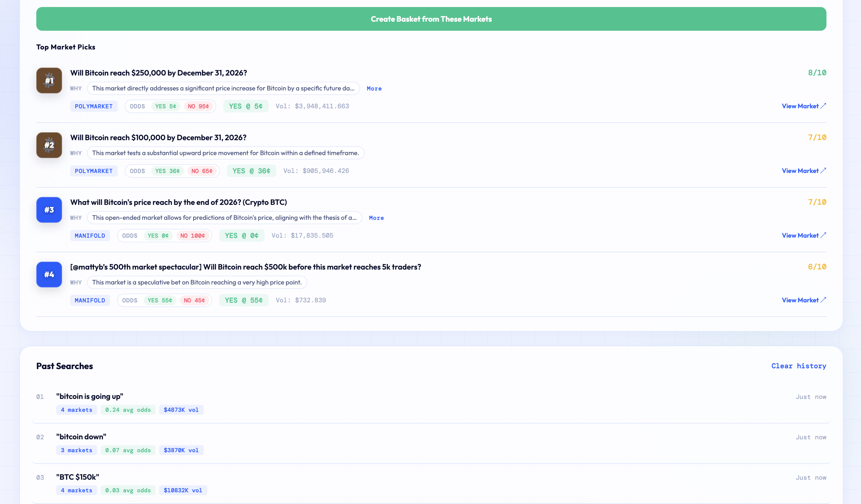This screenshot has width=861, height=504.
Task: Open View Market for $100,000 Bitcoin market
Action: tap(803, 171)
